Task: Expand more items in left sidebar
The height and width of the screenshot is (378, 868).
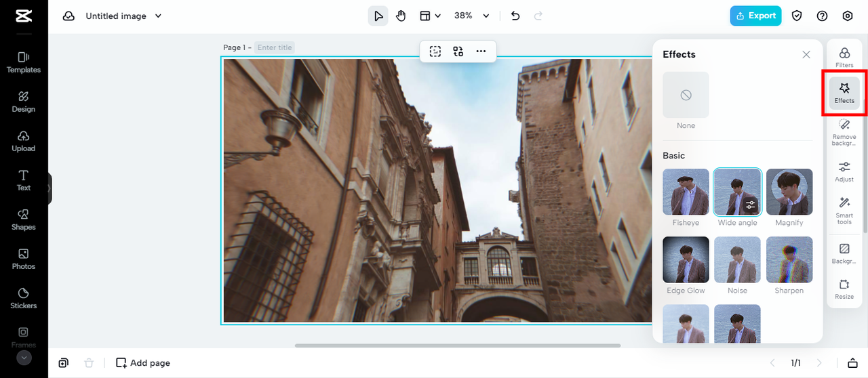Action: (x=24, y=358)
